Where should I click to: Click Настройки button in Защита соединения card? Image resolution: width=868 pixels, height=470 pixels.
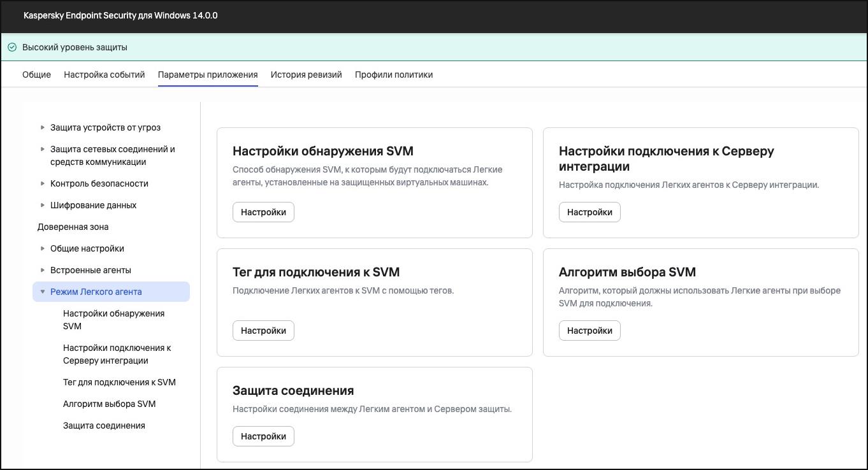263,436
